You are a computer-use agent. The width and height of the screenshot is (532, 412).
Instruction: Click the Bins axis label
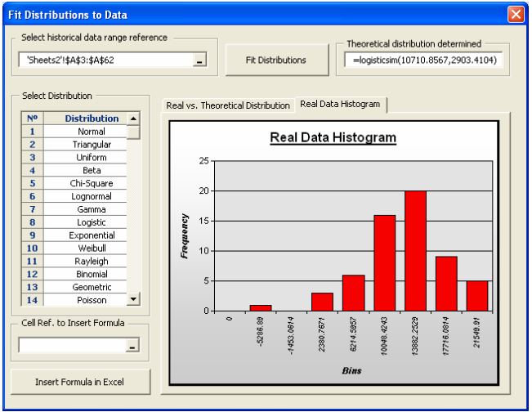click(351, 370)
